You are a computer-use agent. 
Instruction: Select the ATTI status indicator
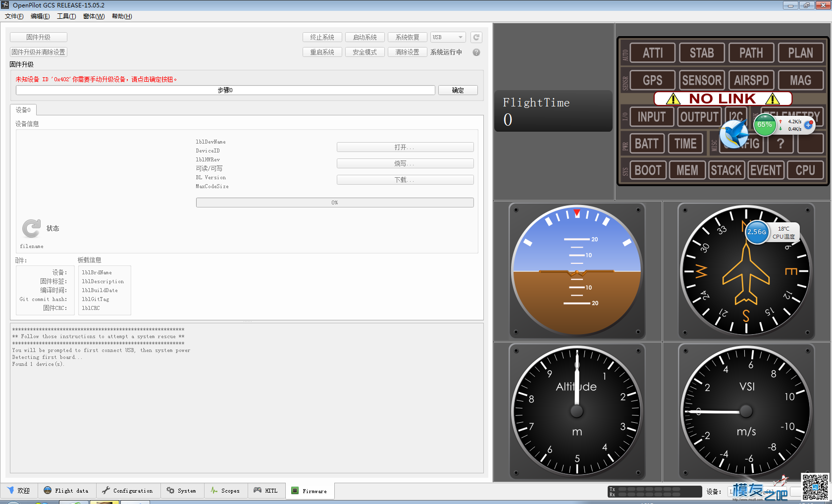tap(653, 53)
